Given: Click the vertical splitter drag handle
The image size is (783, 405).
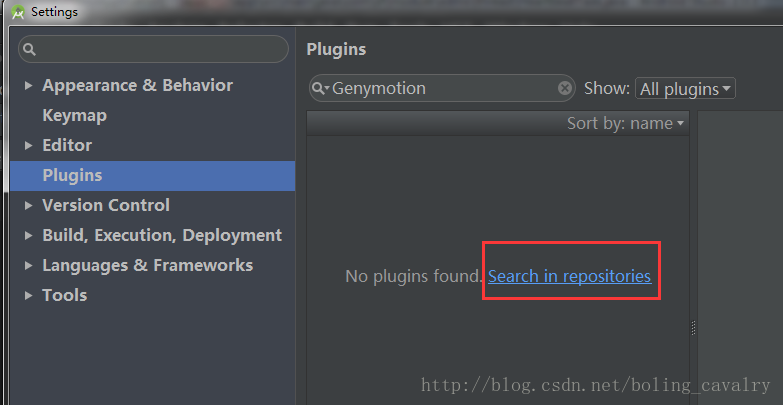Looking at the screenshot, I should 693,328.
